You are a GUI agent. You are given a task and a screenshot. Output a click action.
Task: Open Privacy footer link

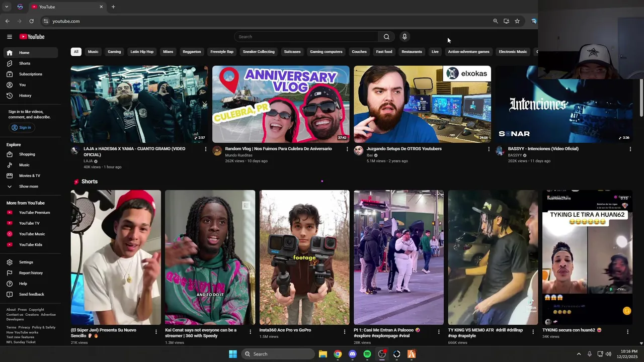point(24,327)
